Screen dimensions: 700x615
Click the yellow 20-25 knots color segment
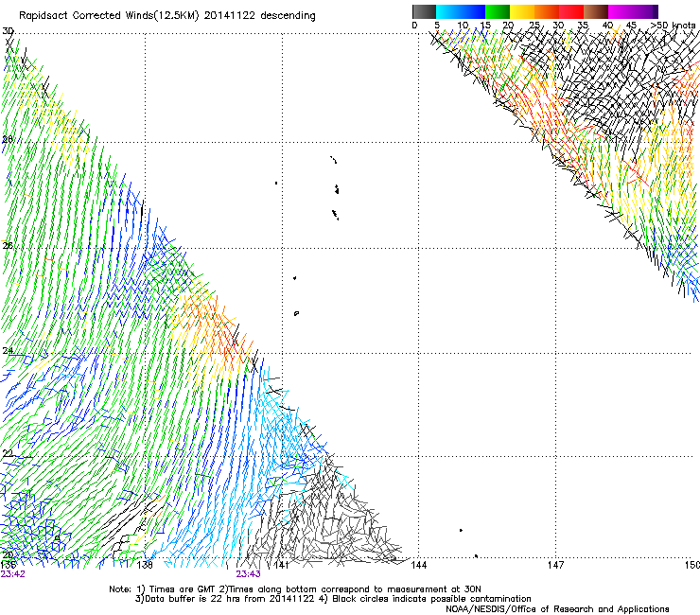click(522, 11)
